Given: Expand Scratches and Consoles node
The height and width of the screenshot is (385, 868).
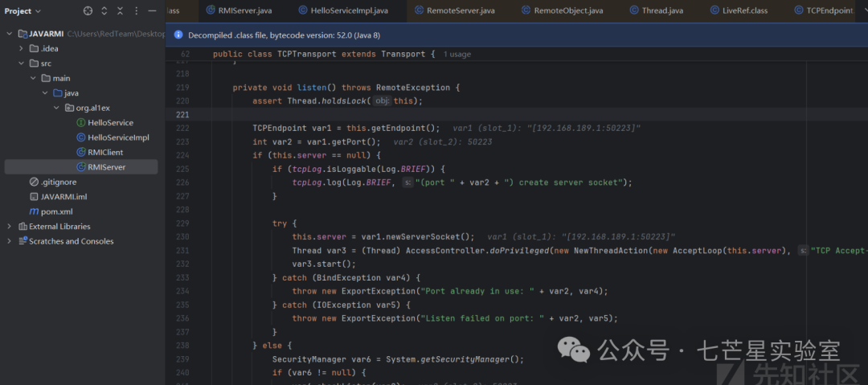Looking at the screenshot, I should tap(10, 241).
